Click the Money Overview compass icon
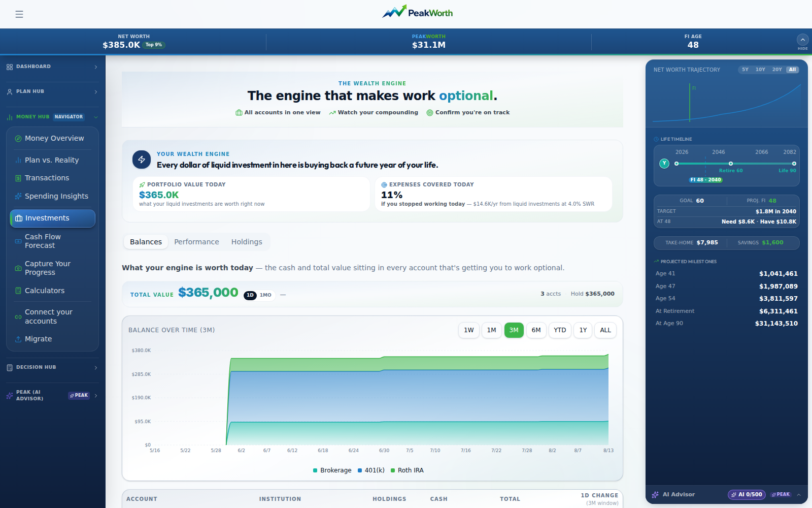Image resolution: width=812 pixels, height=508 pixels. point(18,139)
